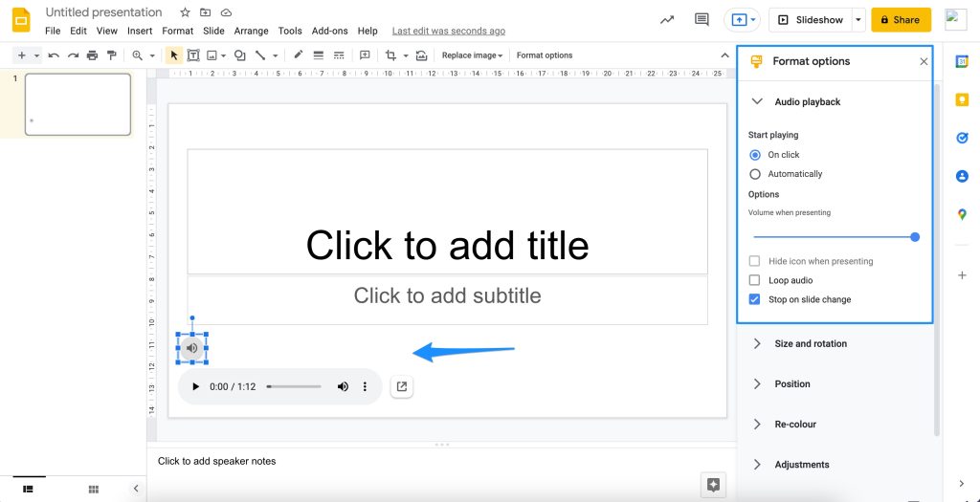Image resolution: width=980 pixels, height=502 pixels.
Task: Insert a shape from toolbar
Action: [x=239, y=55]
